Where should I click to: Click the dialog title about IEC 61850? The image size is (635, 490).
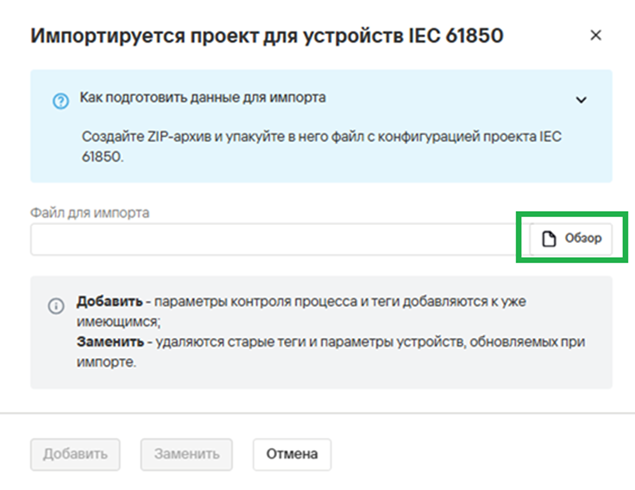[267, 35]
